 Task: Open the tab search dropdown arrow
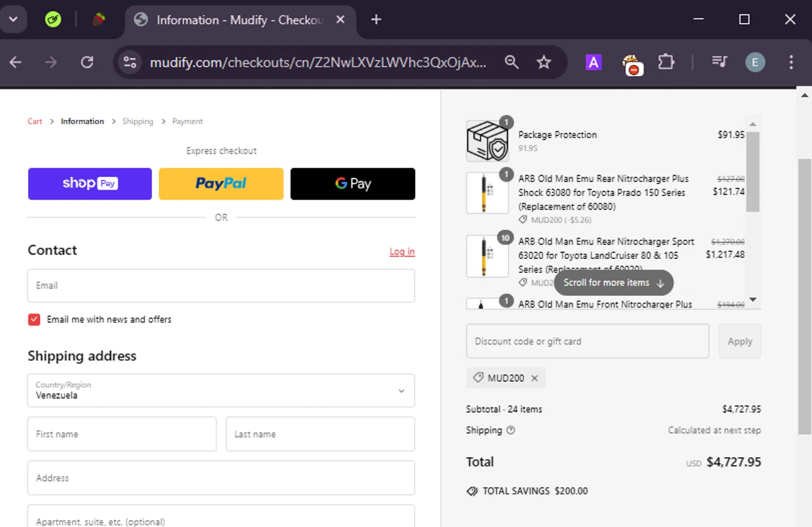click(13, 19)
